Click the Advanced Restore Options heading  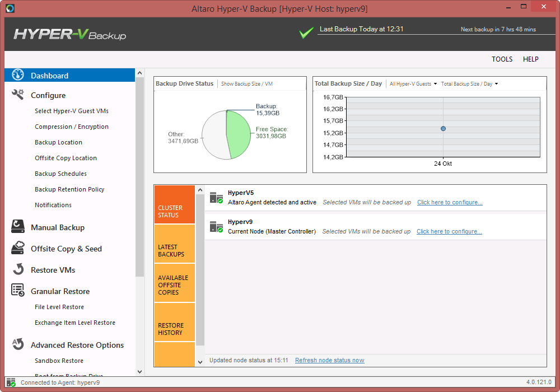pos(77,345)
